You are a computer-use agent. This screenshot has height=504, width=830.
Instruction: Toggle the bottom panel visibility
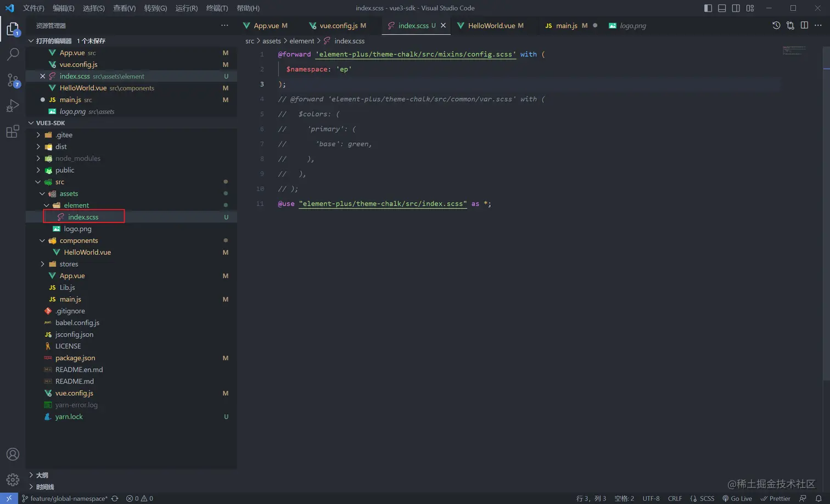[722, 8]
